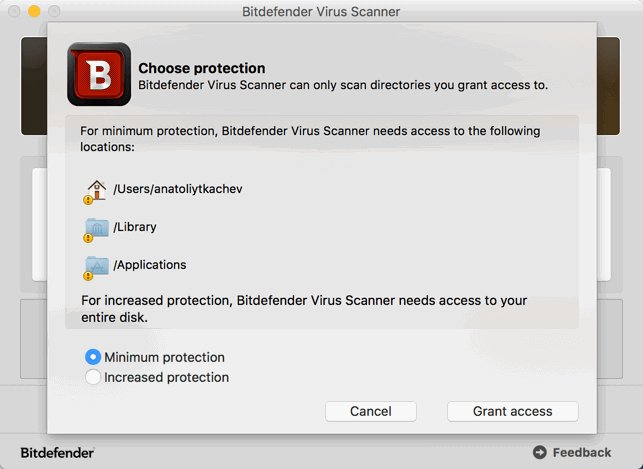Click the Feedback arrow icon
Image resolution: width=643 pixels, height=469 pixels.
540,452
